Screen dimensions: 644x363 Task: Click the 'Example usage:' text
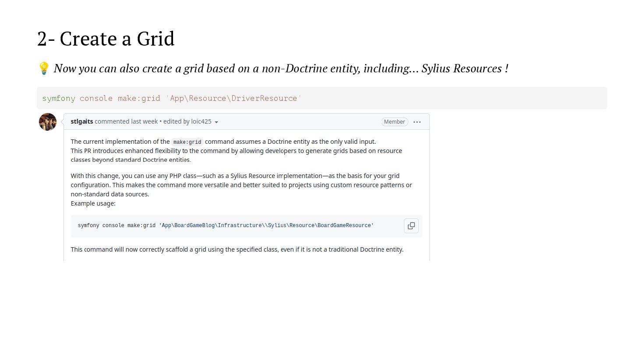click(x=93, y=203)
